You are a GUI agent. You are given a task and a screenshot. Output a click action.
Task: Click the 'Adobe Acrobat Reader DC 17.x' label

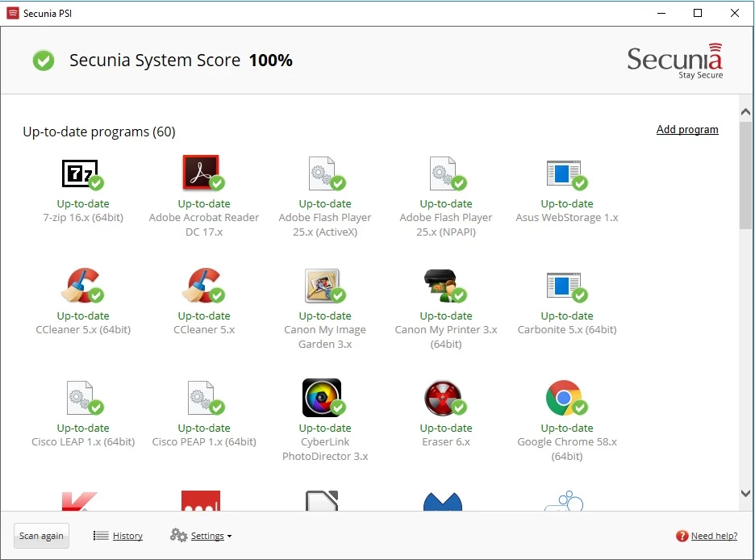click(204, 224)
